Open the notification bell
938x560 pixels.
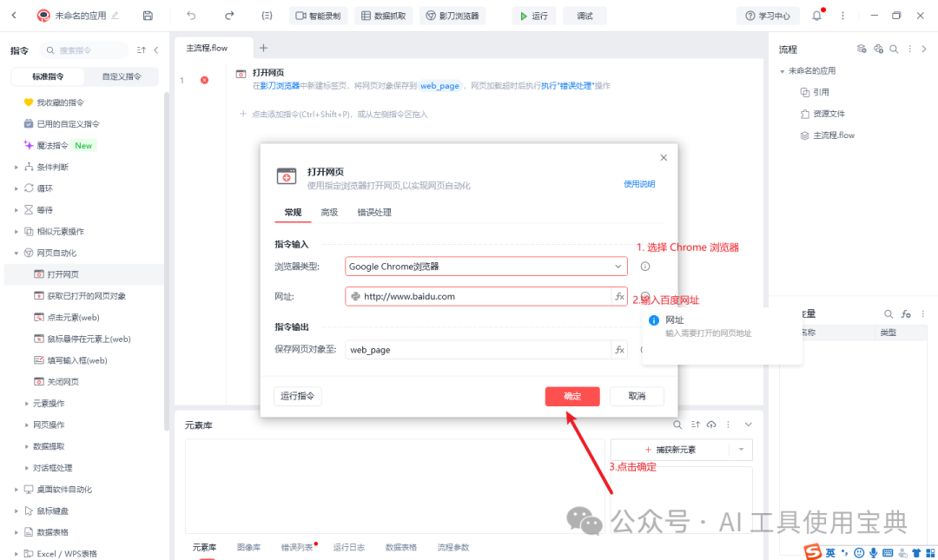(816, 16)
